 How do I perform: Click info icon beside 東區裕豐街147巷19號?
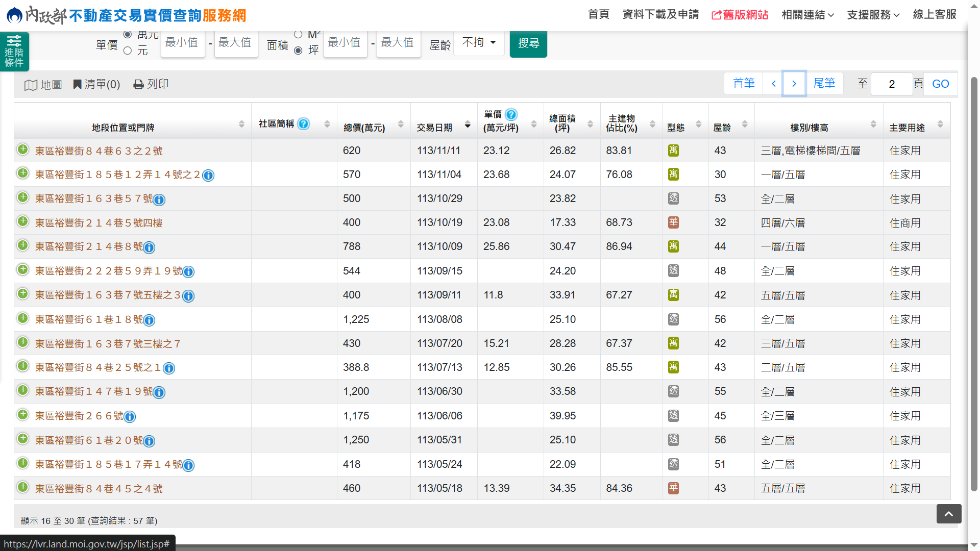click(x=159, y=392)
